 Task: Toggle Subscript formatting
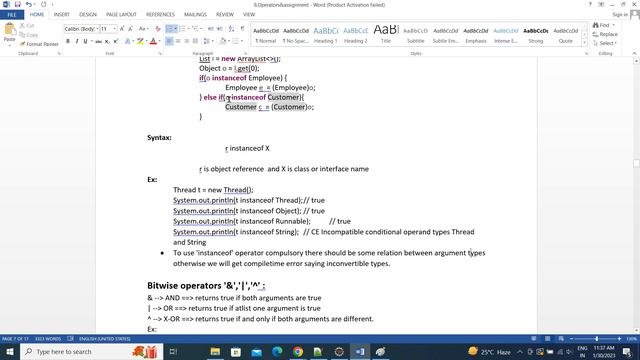[107, 41]
